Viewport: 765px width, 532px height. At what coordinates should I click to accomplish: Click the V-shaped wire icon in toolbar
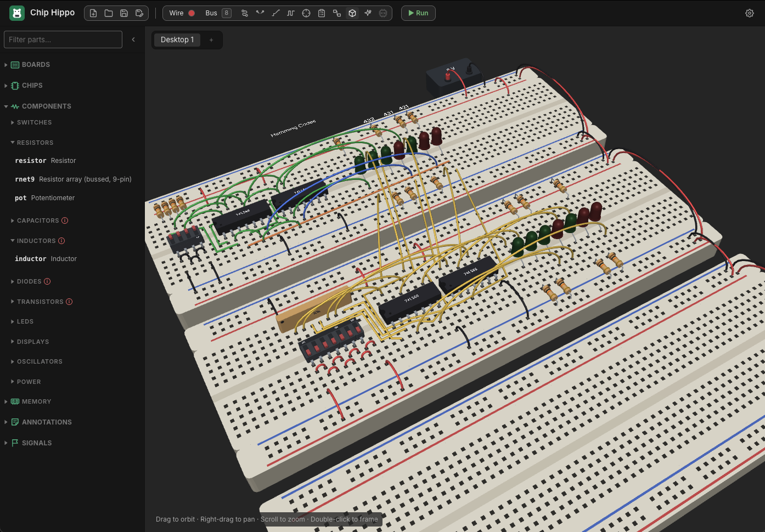click(260, 13)
